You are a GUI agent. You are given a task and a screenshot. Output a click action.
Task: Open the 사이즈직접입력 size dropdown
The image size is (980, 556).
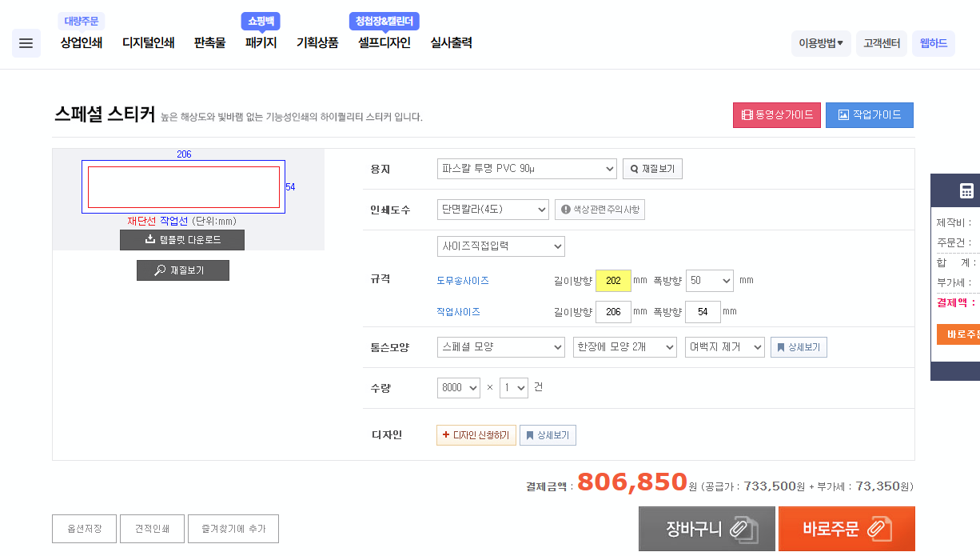pyautogui.click(x=501, y=246)
